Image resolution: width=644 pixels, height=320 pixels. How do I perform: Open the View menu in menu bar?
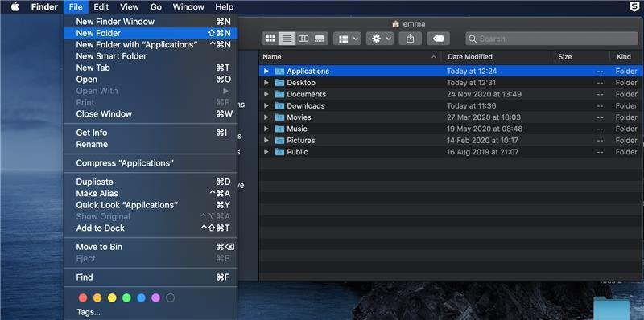click(x=130, y=7)
